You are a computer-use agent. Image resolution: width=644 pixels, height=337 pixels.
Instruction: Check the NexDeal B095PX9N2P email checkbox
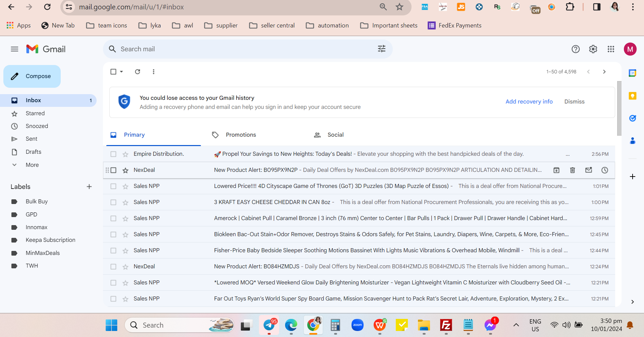point(113,170)
